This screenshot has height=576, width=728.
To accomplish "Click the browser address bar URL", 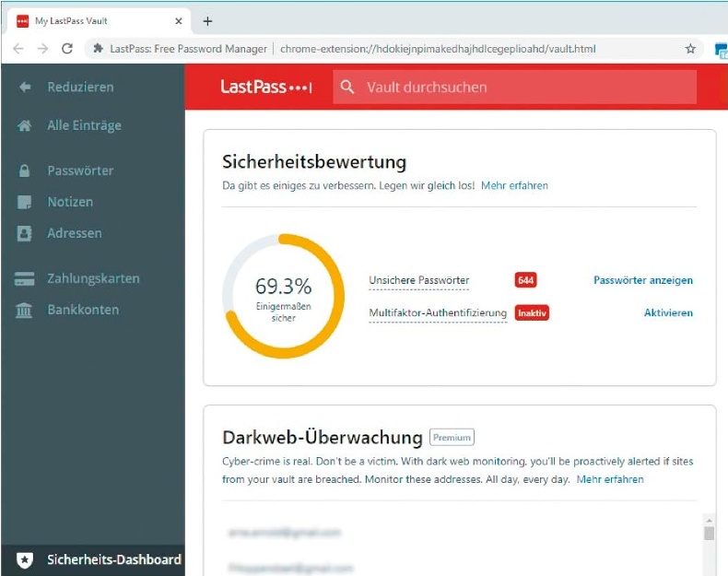I will click(x=438, y=48).
